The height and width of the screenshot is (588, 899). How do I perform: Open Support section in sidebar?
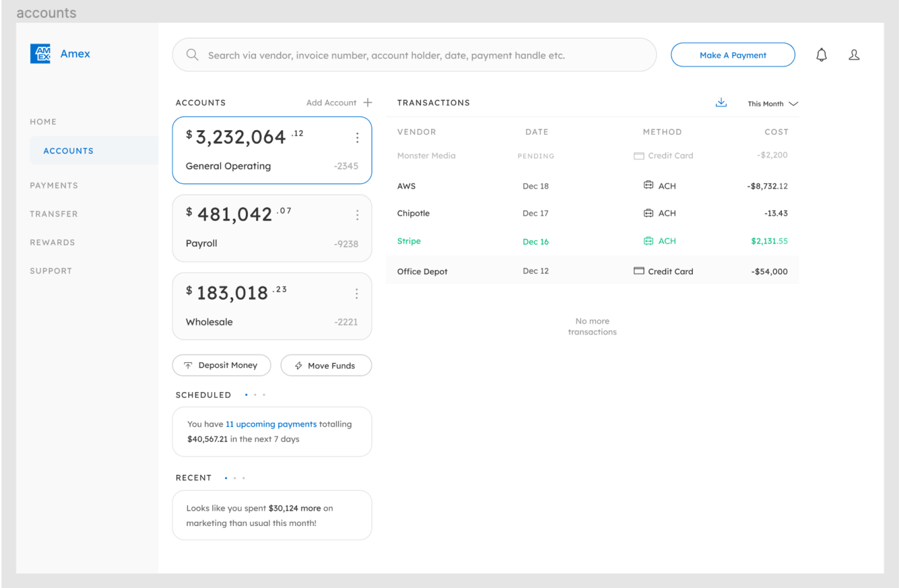pos(51,271)
